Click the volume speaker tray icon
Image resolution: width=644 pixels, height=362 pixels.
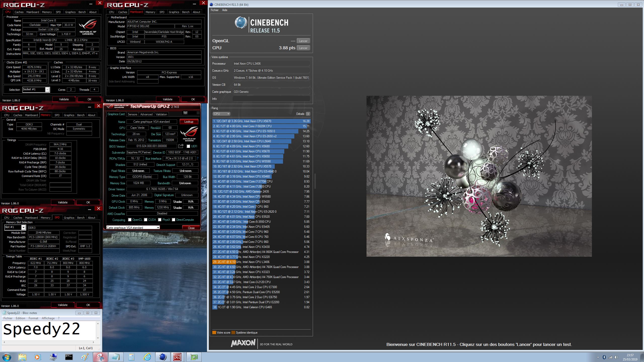(x=616, y=357)
